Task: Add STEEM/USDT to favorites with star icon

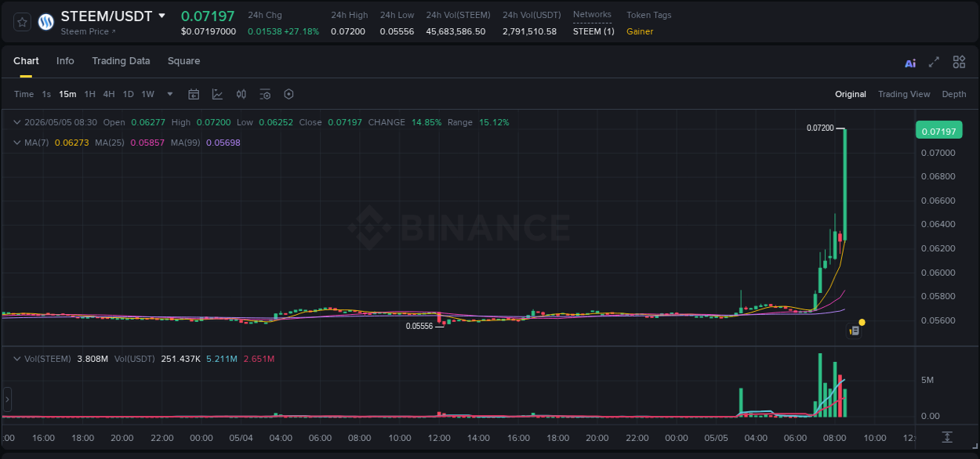Action: pos(23,22)
